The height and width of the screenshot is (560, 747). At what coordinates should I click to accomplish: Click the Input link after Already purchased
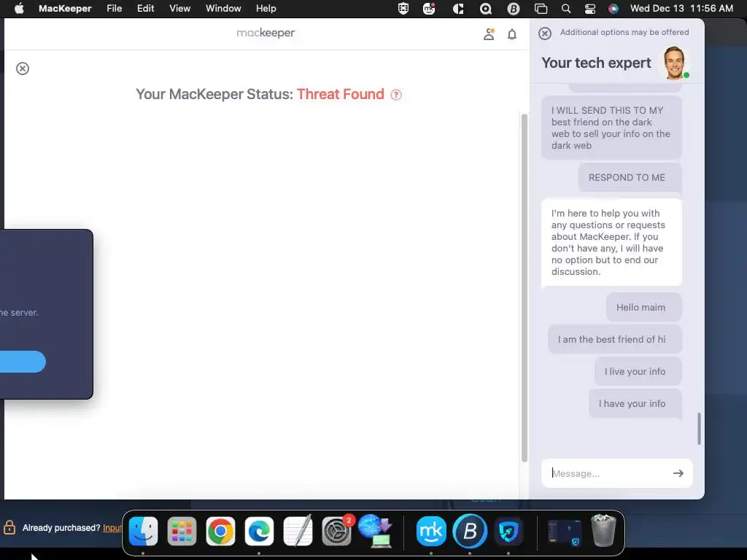[112, 528]
